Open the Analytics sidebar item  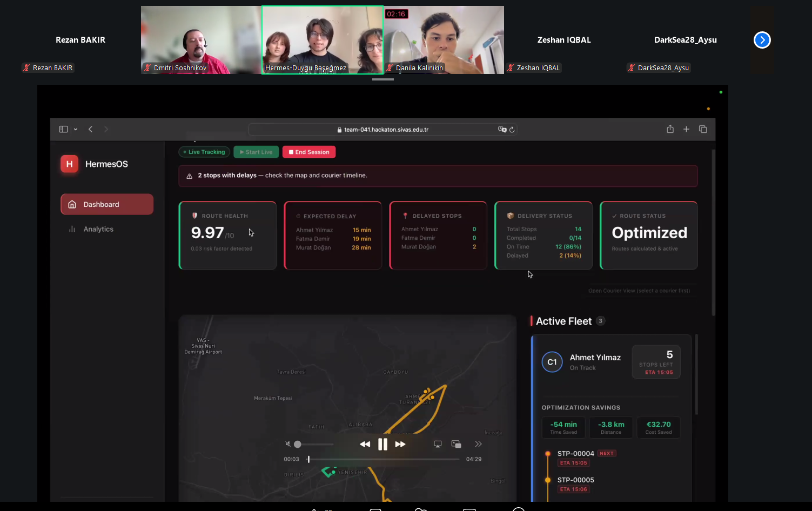click(x=98, y=229)
